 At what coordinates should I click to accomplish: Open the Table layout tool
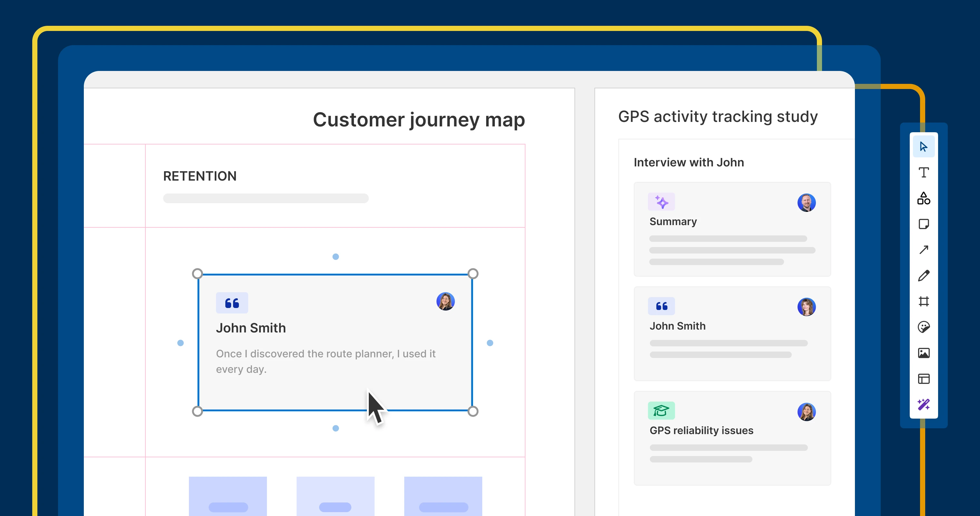point(923,379)
